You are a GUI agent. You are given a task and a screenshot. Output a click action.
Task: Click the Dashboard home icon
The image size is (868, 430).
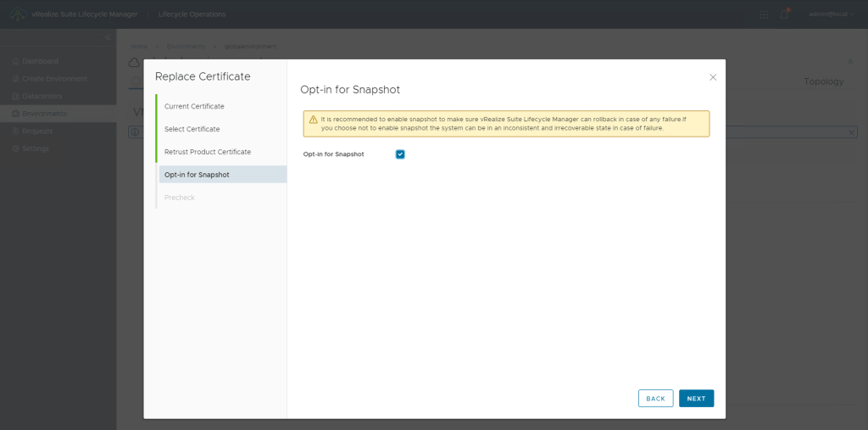tap(14, 62)
